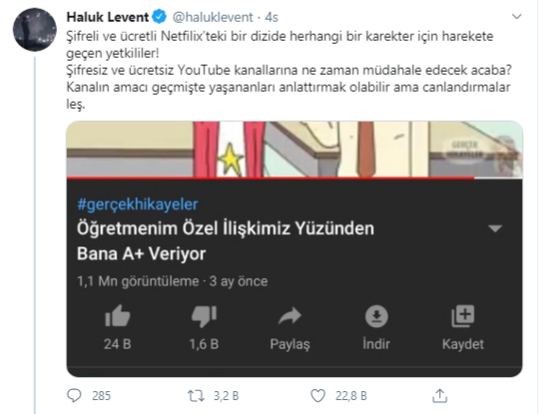This screenshot has width=539, height=414.
Task: Open the reply comment icon
Action: click(74, 395)
